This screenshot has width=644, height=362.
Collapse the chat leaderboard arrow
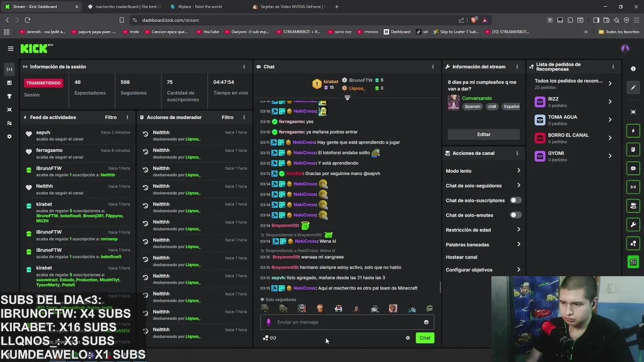coord(347,98)
